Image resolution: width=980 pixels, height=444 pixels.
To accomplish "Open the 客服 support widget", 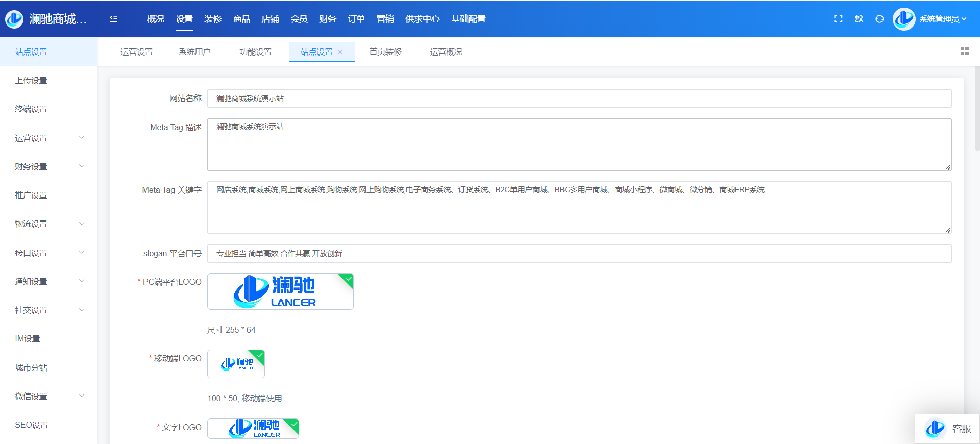I will coord(947,429).
